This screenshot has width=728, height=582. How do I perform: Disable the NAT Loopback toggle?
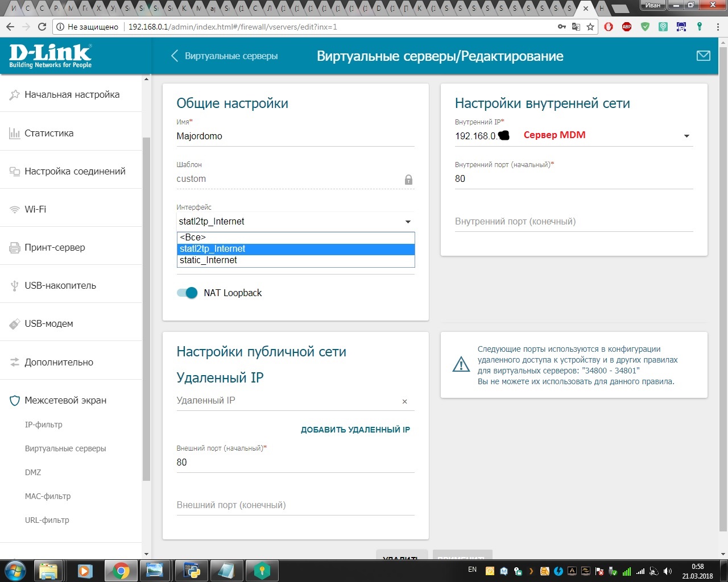tap(187, 293)
